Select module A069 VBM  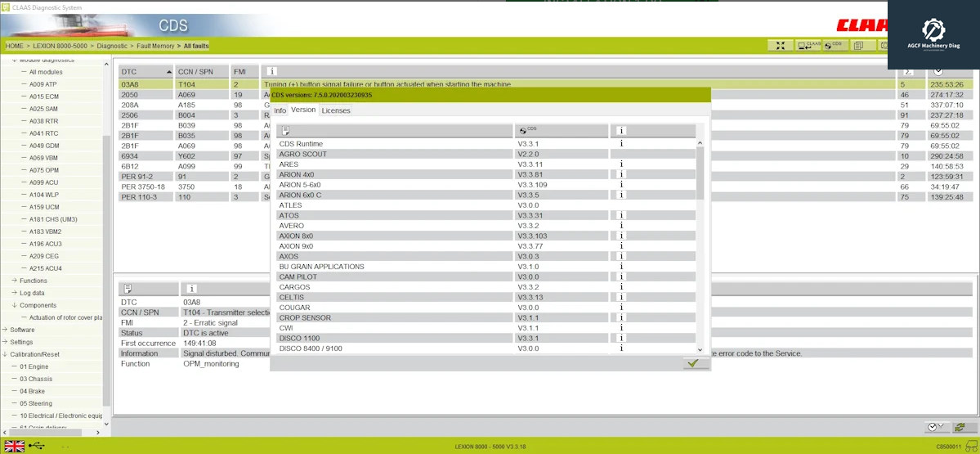coord(44,158)
